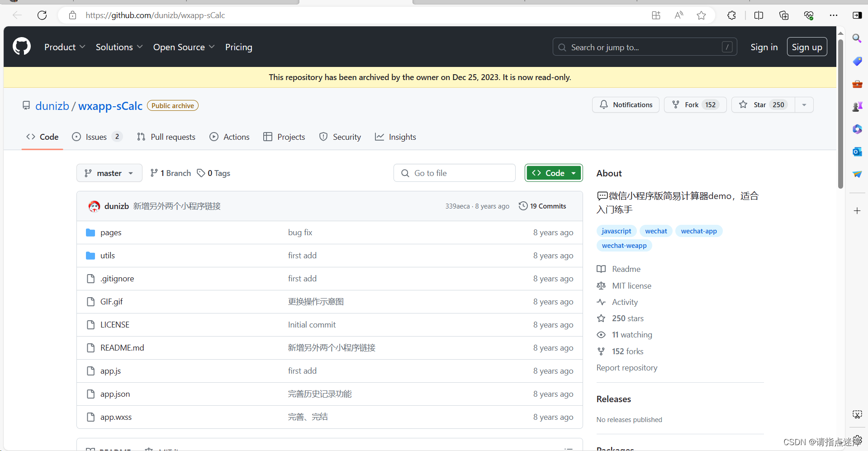Open the Security tab
The width and height of the screenshot is (868, 451).
(x=340, y=137)
